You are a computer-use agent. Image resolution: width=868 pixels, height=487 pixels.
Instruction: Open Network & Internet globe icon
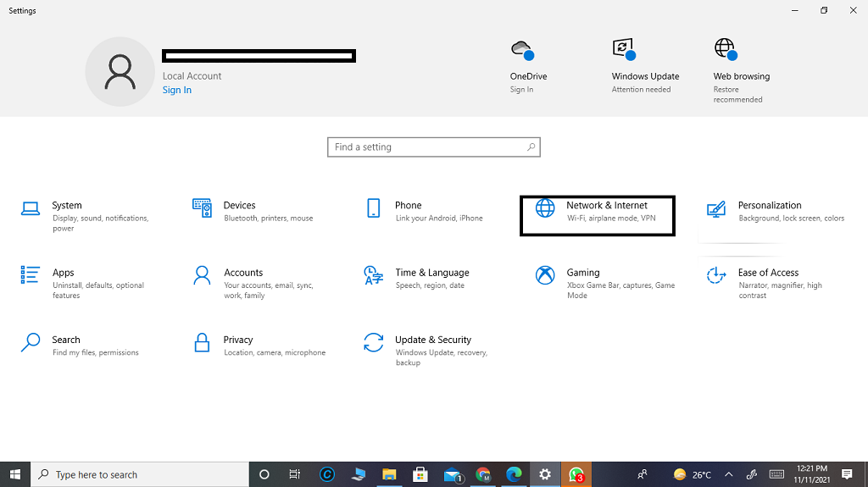(545, 208)
